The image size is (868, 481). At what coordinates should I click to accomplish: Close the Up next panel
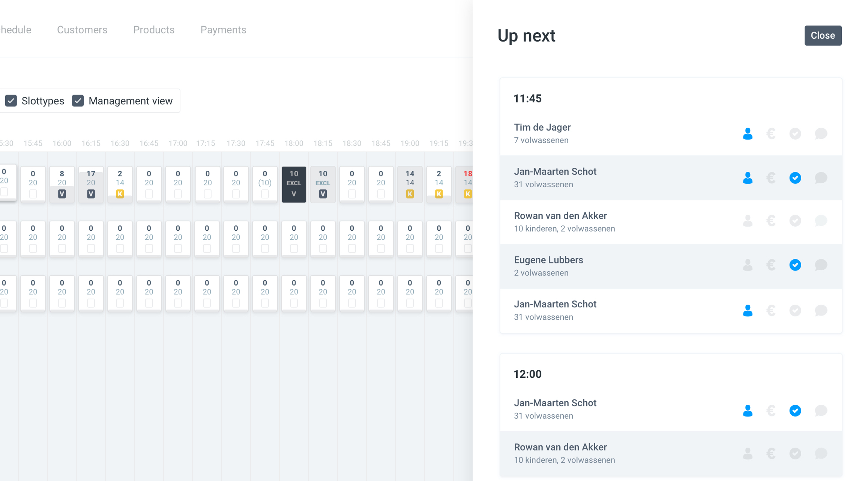point(823,36)
